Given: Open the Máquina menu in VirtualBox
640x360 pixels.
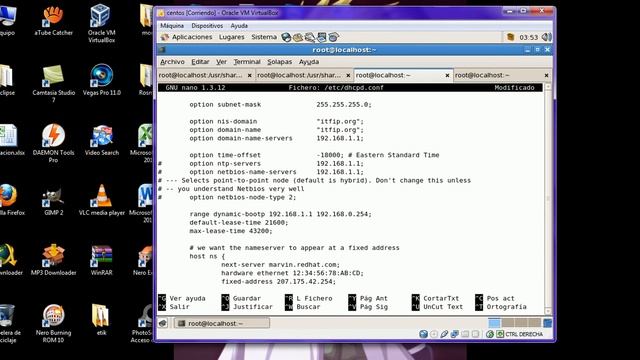Looking at the screenshot, I should [x=172, y=26].
